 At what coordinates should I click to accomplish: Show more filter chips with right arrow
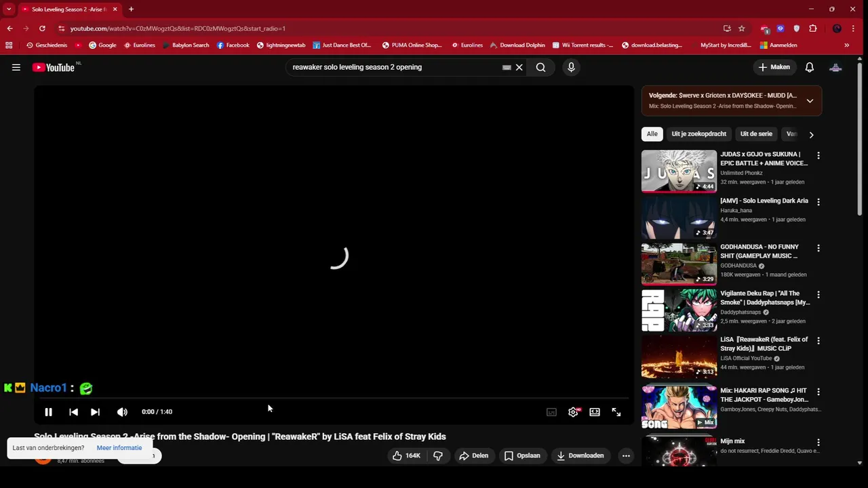811,134
